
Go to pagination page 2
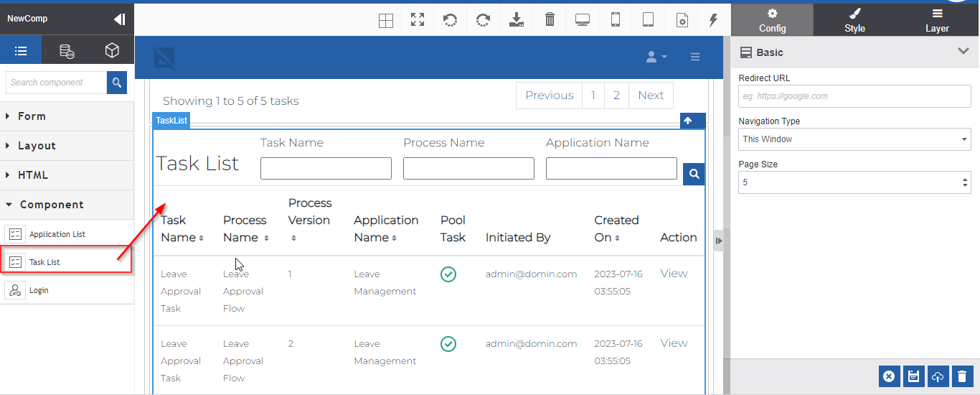tap(616, 95)
